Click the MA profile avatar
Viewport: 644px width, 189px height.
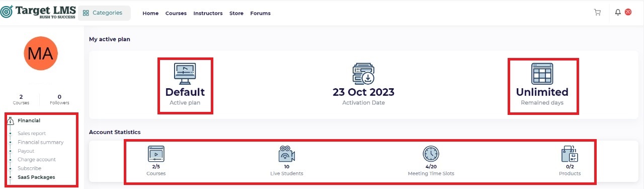click(41, 53)
